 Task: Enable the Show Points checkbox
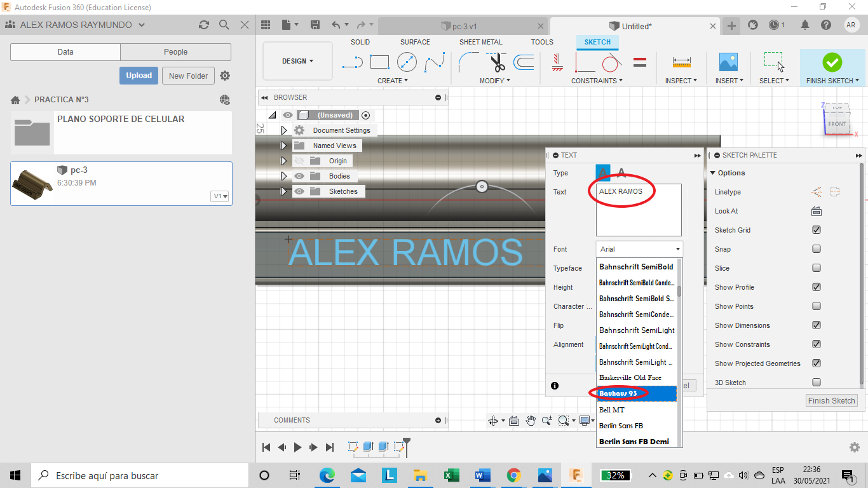pos(817,306)
